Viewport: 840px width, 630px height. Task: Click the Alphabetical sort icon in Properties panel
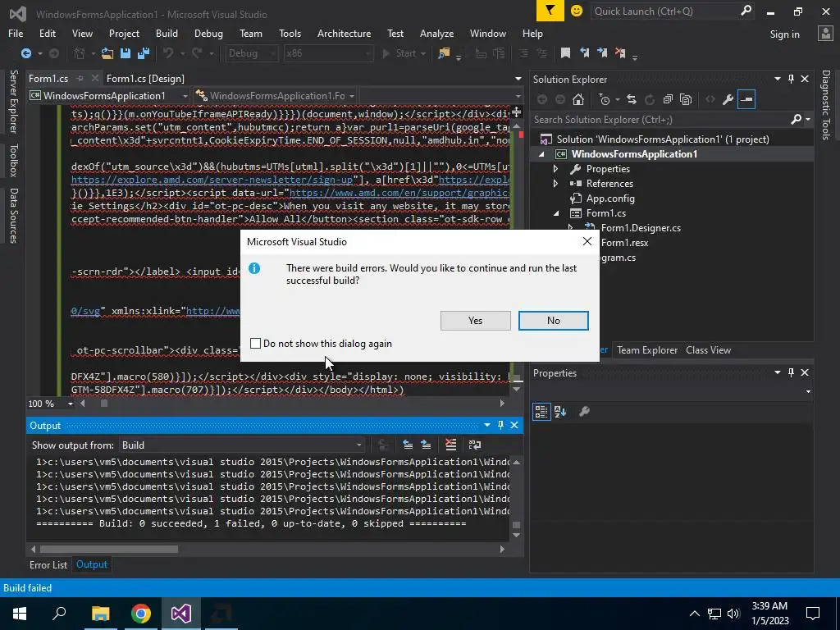click(560, 412)
